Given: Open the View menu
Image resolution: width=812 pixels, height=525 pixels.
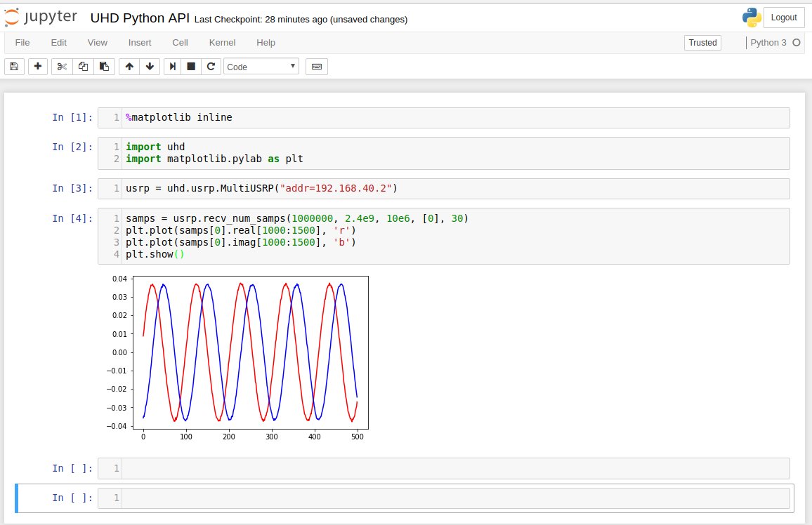Looking at the screenshot, I should [98, 42].
